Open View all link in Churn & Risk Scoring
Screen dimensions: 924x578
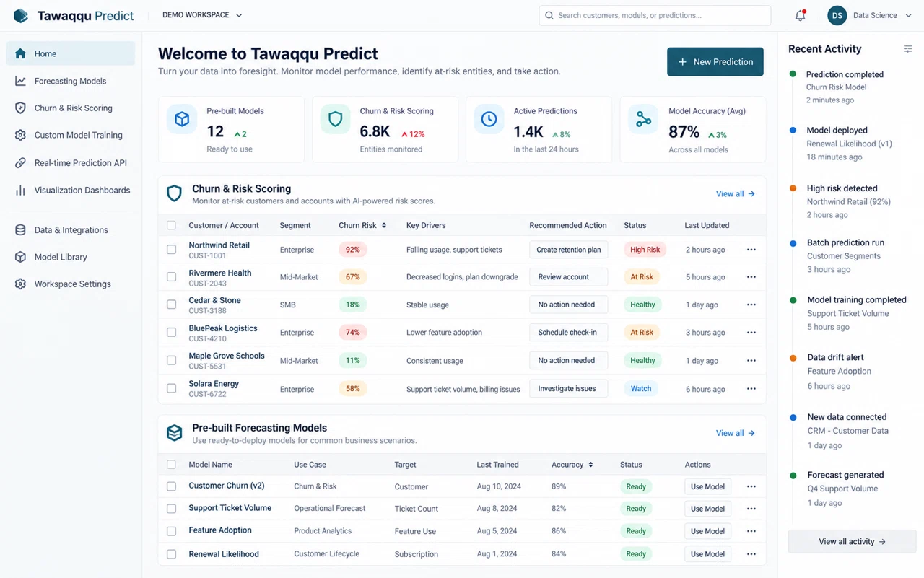(x=736, y=194)
